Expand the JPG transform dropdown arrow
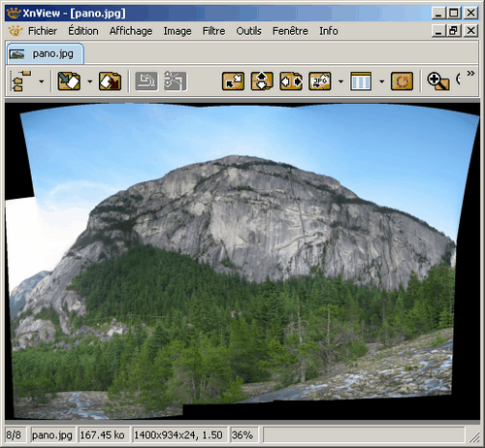This screenshot has height=448, width=485. click(340, 81)
